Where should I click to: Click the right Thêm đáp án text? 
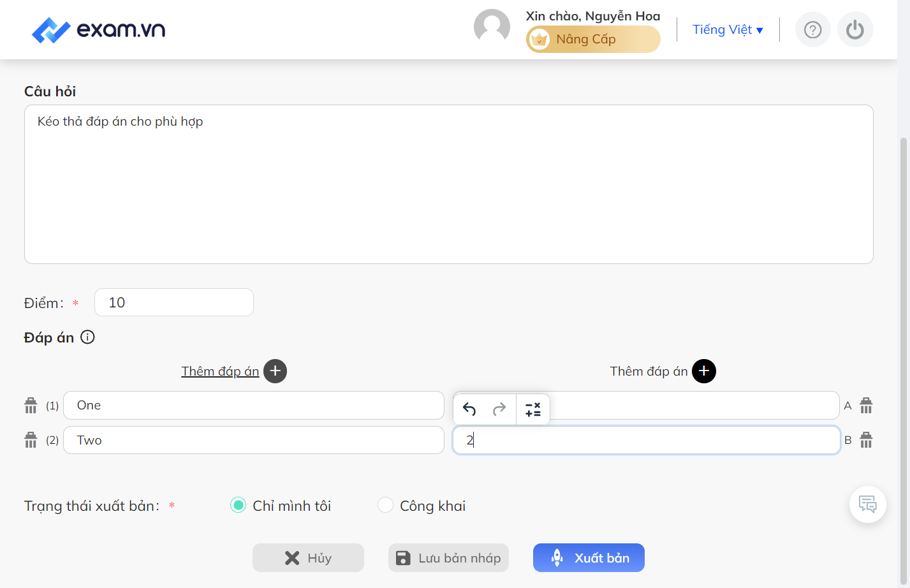[649, 371]
